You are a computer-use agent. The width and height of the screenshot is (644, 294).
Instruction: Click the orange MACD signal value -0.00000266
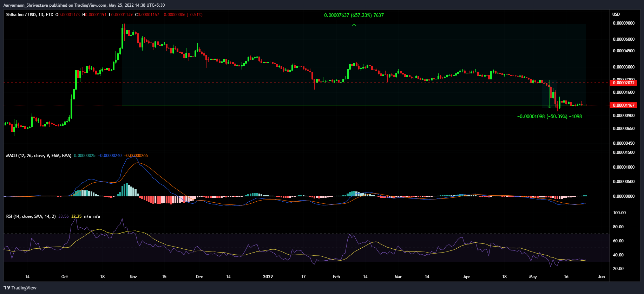click(x=136, y=156)
